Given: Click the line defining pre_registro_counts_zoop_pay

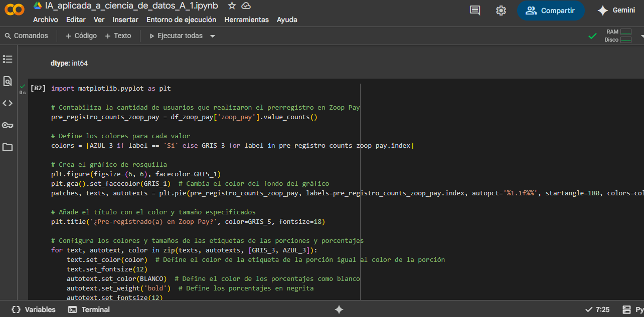Looking at the screenshot, I should coord(185,117).
